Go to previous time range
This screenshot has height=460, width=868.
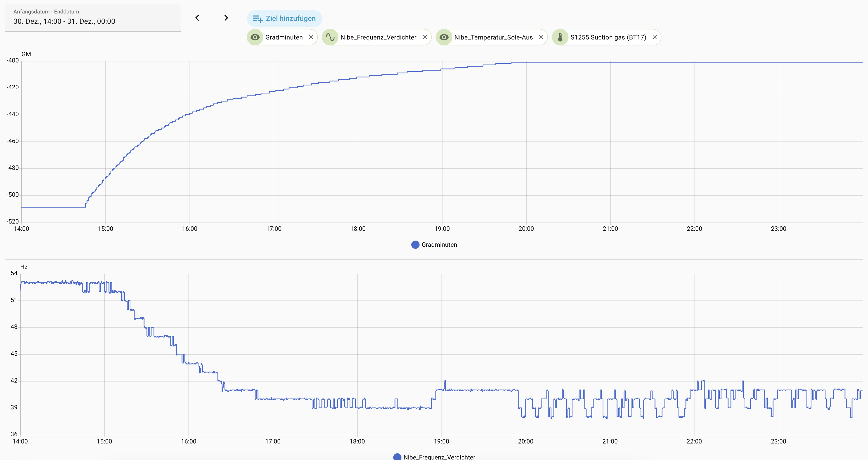(x=198, y=18)
